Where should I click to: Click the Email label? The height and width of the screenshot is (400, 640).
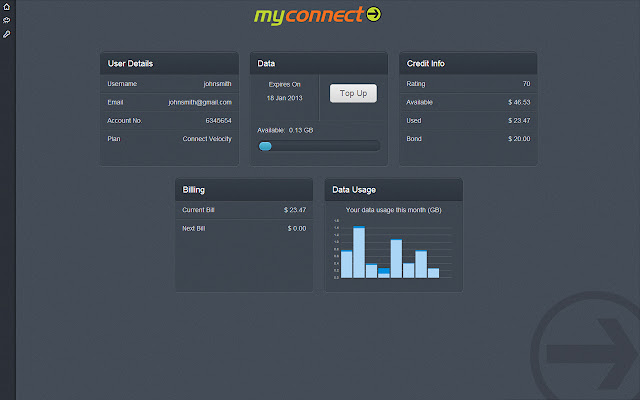(x=115, y=102)
